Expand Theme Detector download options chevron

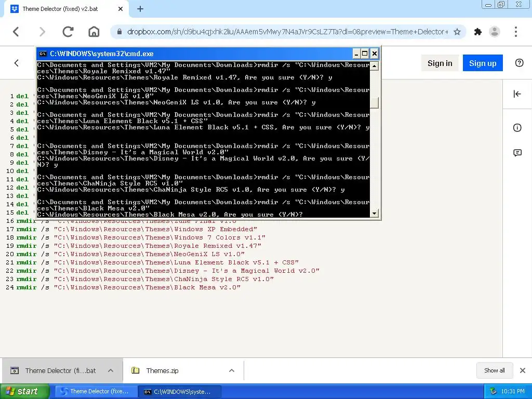111,370
